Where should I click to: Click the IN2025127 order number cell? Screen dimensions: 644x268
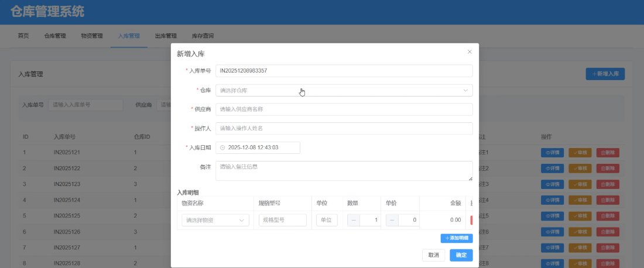click(x=67, y=248)
